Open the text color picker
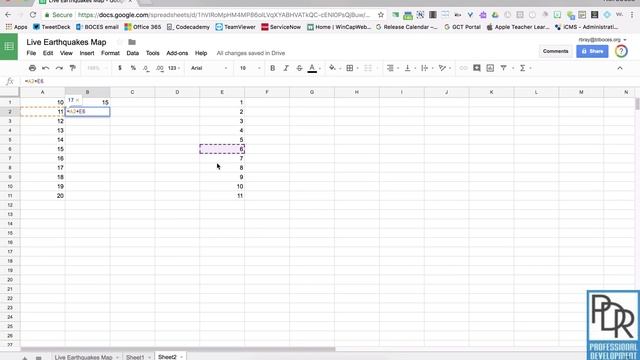 coord(312,68)
